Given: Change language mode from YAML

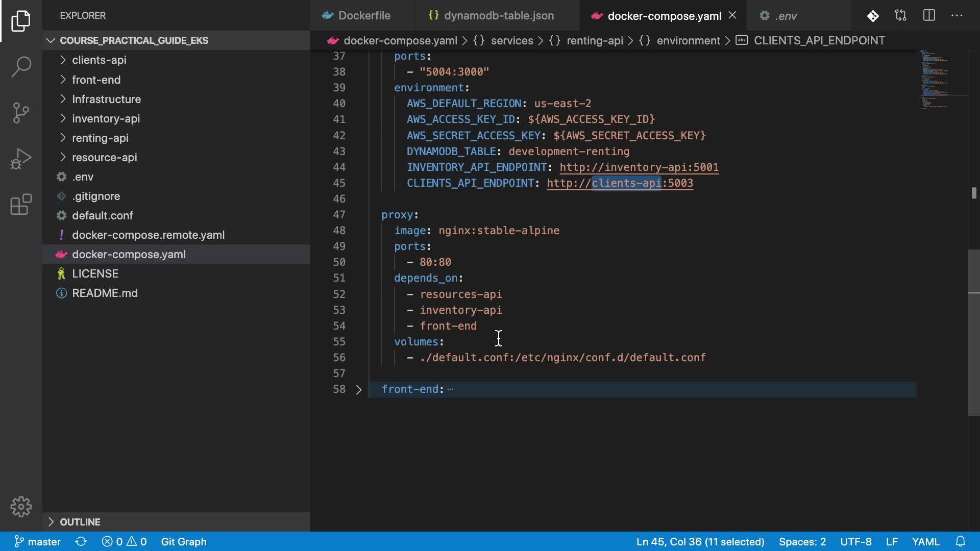Looking at the screenshot, I should point(925,541).
